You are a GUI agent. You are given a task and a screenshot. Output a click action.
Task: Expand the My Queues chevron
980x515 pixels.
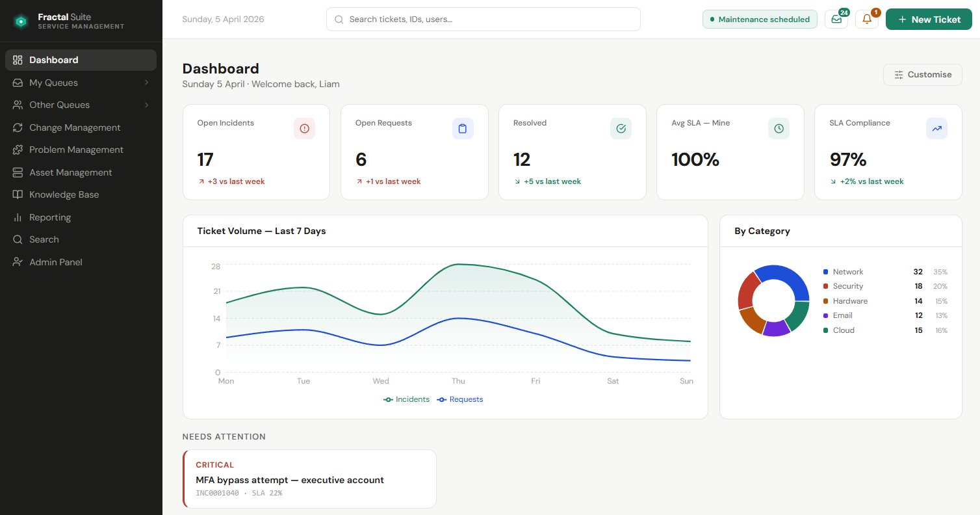pyautogui.click(x=146, y=83)
